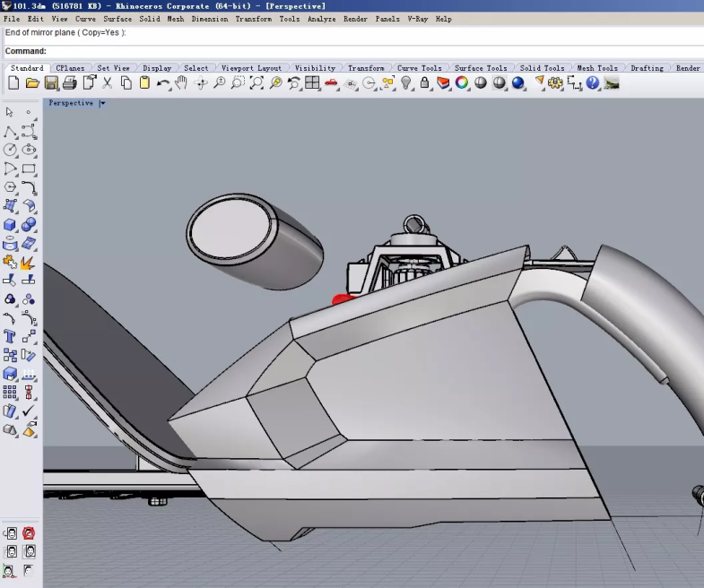Select the Pan view hand tool
704x588 pixels.
tap(181, 83)
